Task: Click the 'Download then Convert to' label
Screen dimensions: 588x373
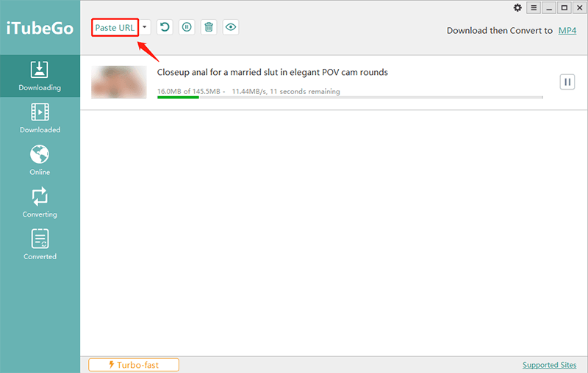Action: tap(500, 31)
